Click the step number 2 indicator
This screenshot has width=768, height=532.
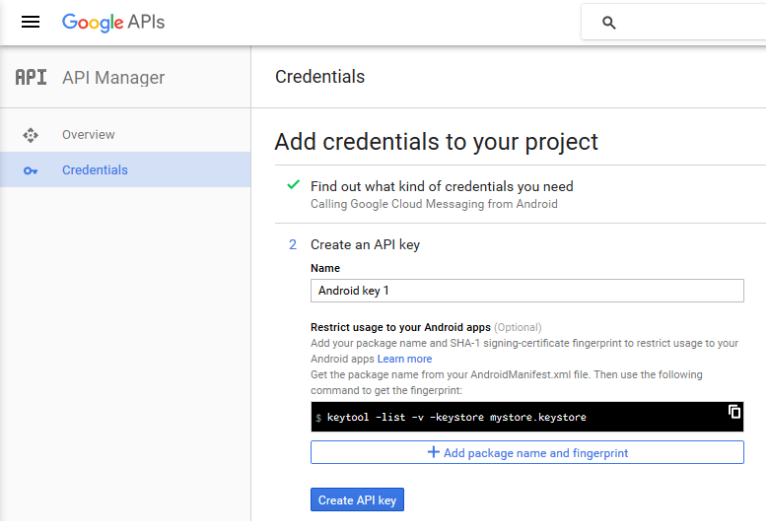pyautogui.click(x=293, y=244)
